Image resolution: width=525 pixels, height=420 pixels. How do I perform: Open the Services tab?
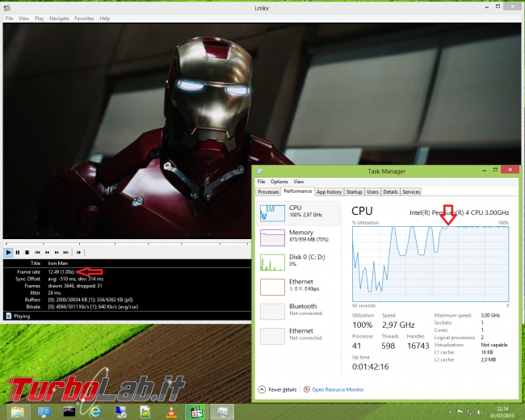coord(411,192)
